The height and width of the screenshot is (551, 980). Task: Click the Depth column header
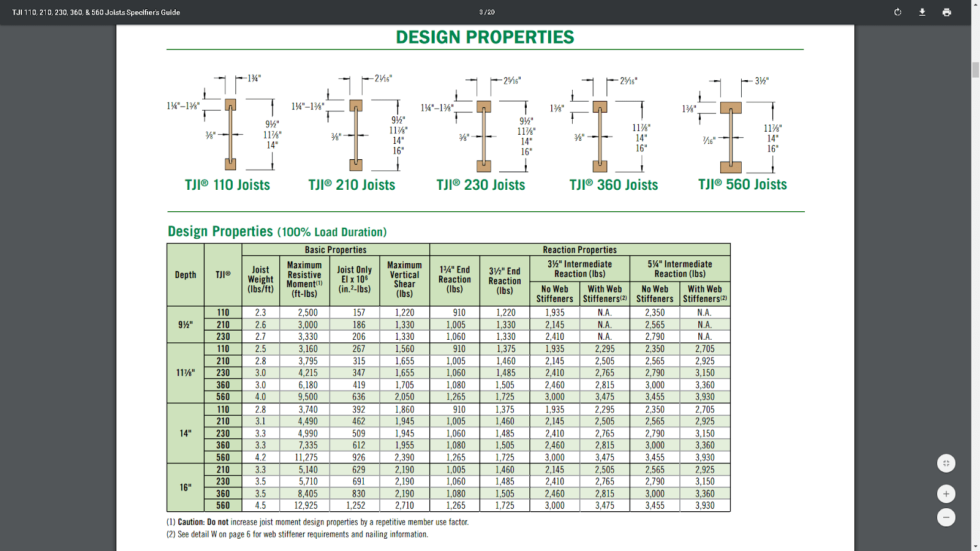pyautogui.click(x=186, y=275)
